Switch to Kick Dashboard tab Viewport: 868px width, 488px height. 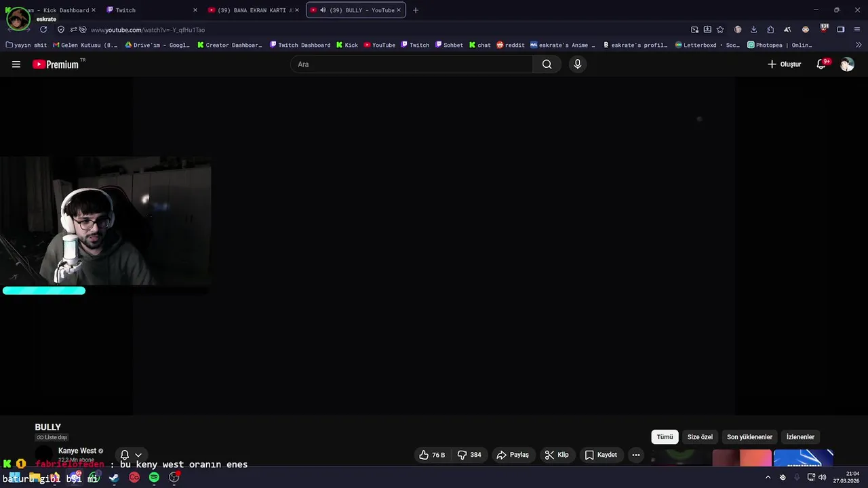[52, 10]
